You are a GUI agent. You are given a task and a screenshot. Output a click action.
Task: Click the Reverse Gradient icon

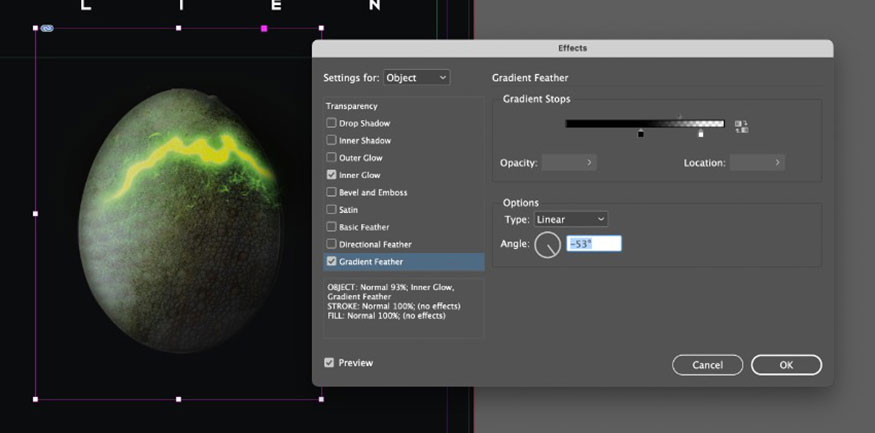click(742, 127)
